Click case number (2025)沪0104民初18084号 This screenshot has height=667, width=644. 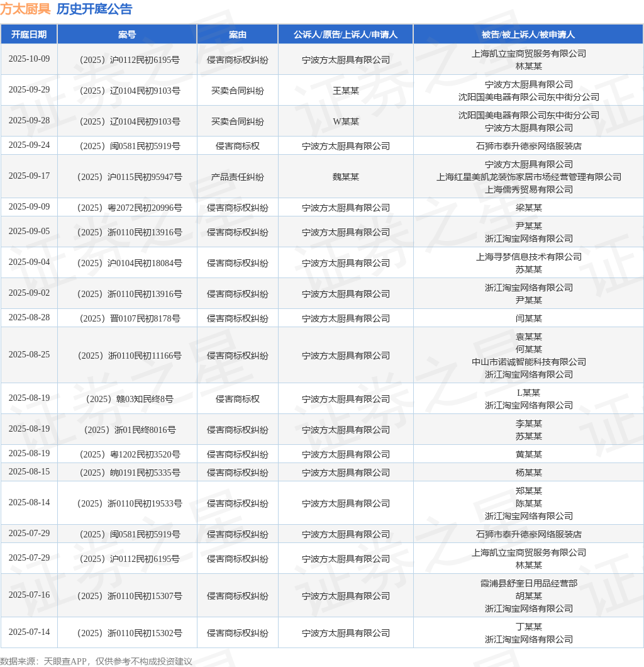click(x=129, y=263)
